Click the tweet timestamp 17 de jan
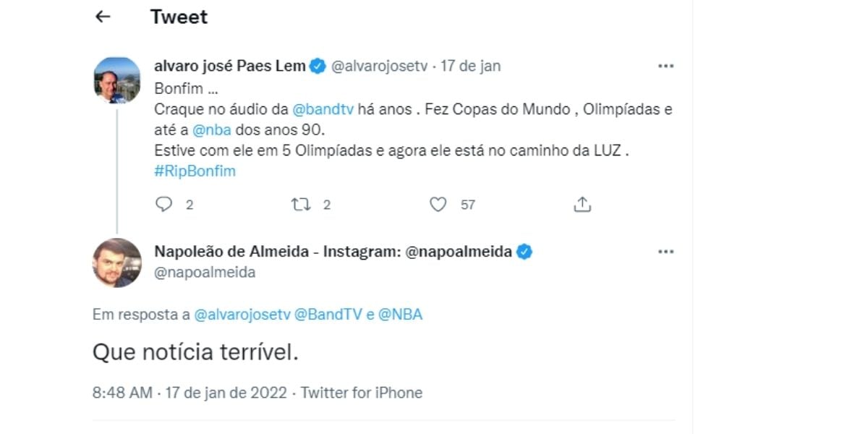Viewport: 868px width, 434px height. [x=469, y=65]
